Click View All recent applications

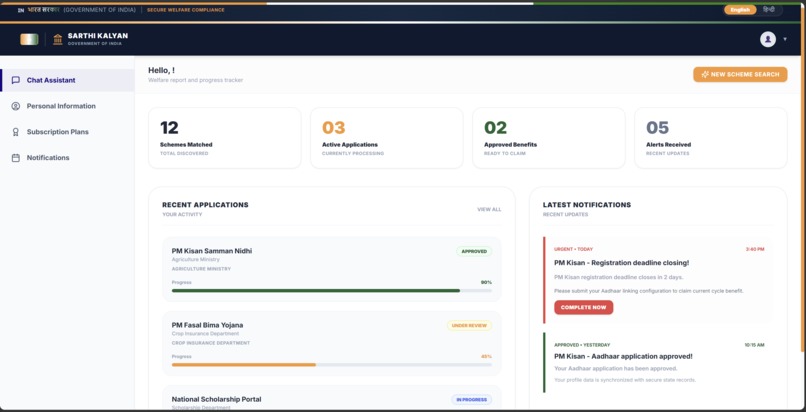pyautogui.click(x=489, y=210)
